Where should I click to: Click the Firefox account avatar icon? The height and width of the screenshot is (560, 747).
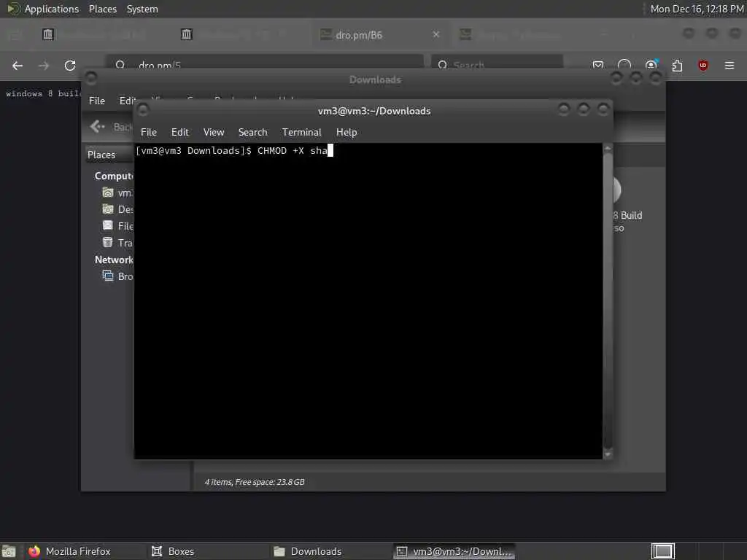tap(651, 65)
